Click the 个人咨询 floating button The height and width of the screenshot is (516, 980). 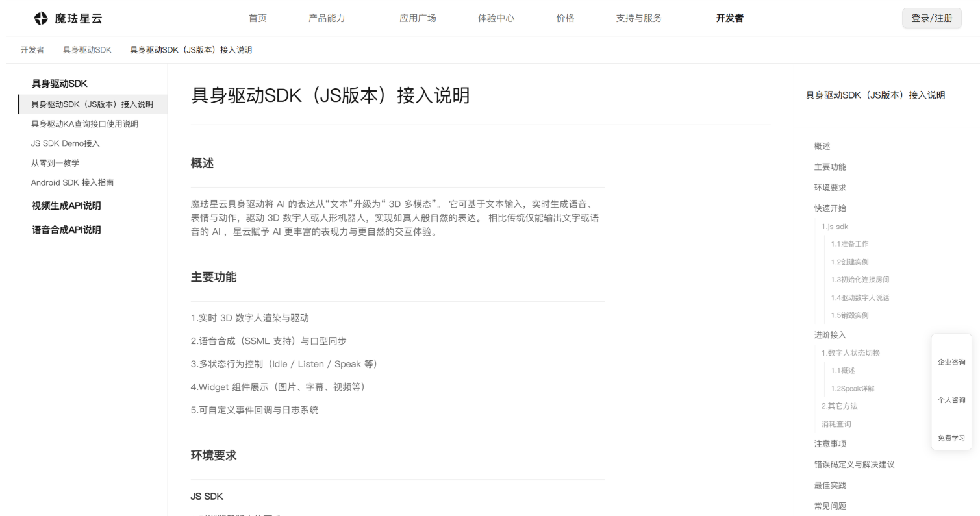pos(951,400)
